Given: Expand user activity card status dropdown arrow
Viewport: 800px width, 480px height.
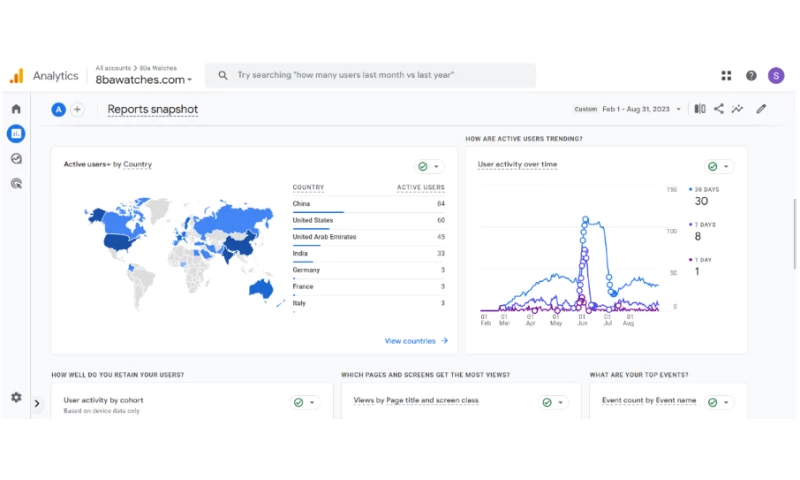Looking at the screenshot, I should [726, 166].
